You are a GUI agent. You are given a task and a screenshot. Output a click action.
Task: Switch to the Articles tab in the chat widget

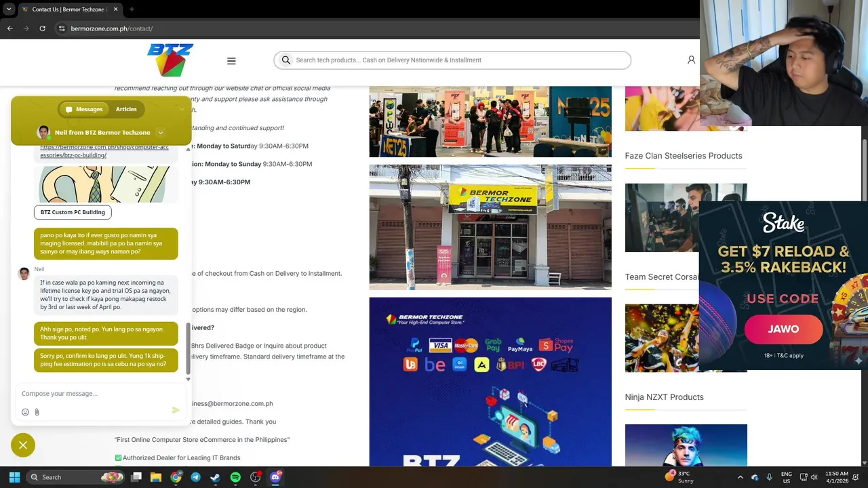click(x=126, y=109)
